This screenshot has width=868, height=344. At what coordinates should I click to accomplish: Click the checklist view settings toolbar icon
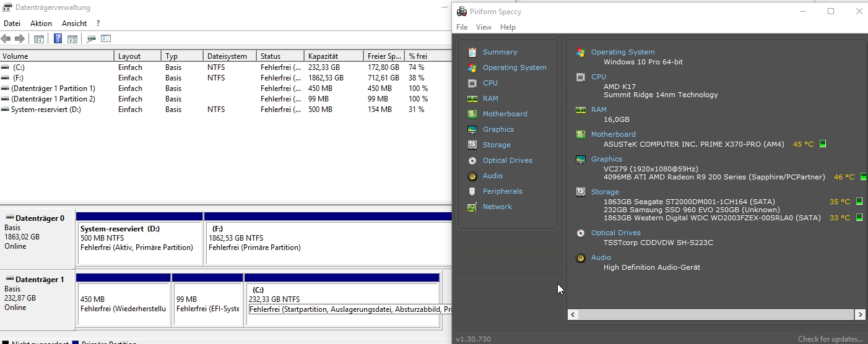point(106,38)
